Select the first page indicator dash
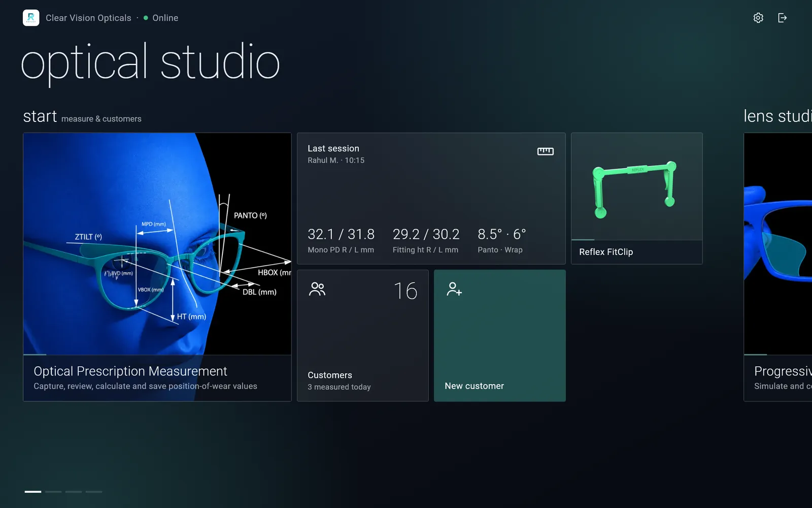 tap(33, 492)
